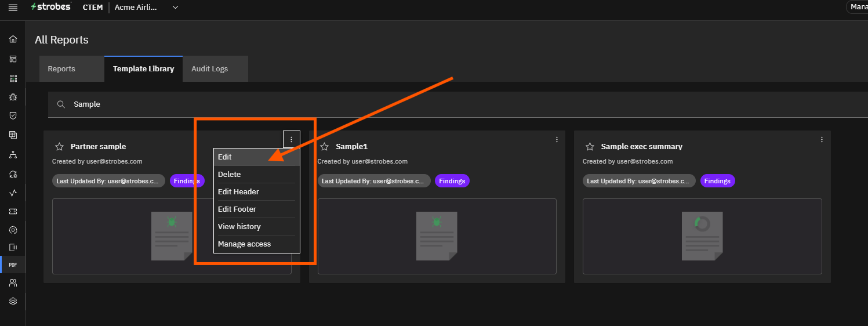
Task: Click the Partner sample template title
Action: pyautogui.click(x=98, y=147)
